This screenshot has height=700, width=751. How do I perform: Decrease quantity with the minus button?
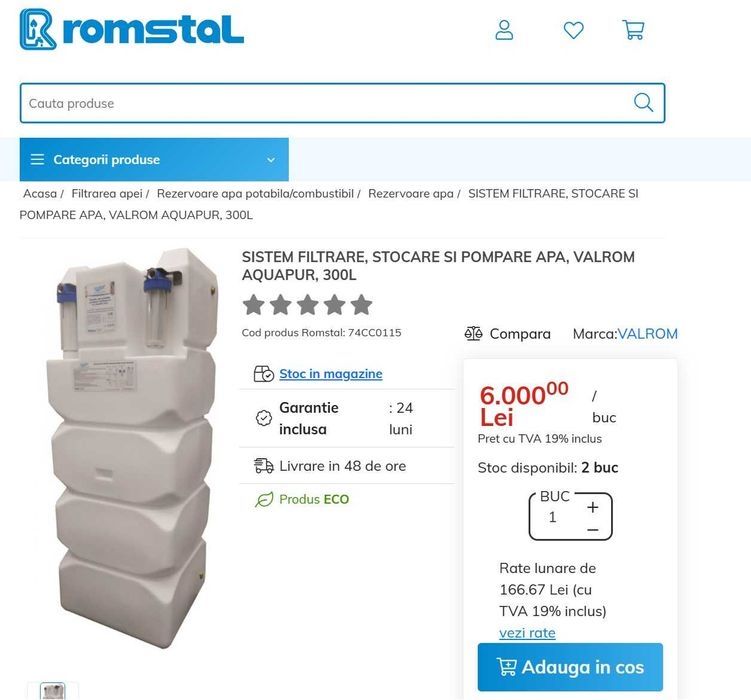pyautogui.click(x=592, y=530)
